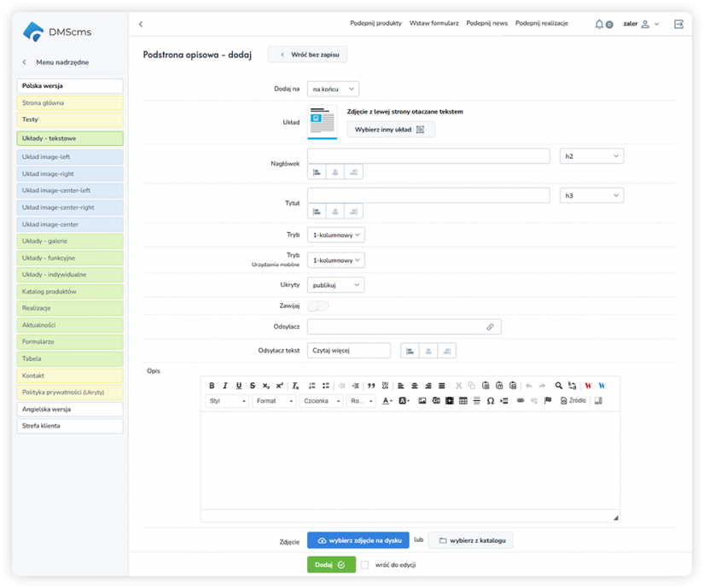This screenshot has height=588, width=704.
Task: Open the h2 heading level dropdown
Action: click(x=591, y=156)
